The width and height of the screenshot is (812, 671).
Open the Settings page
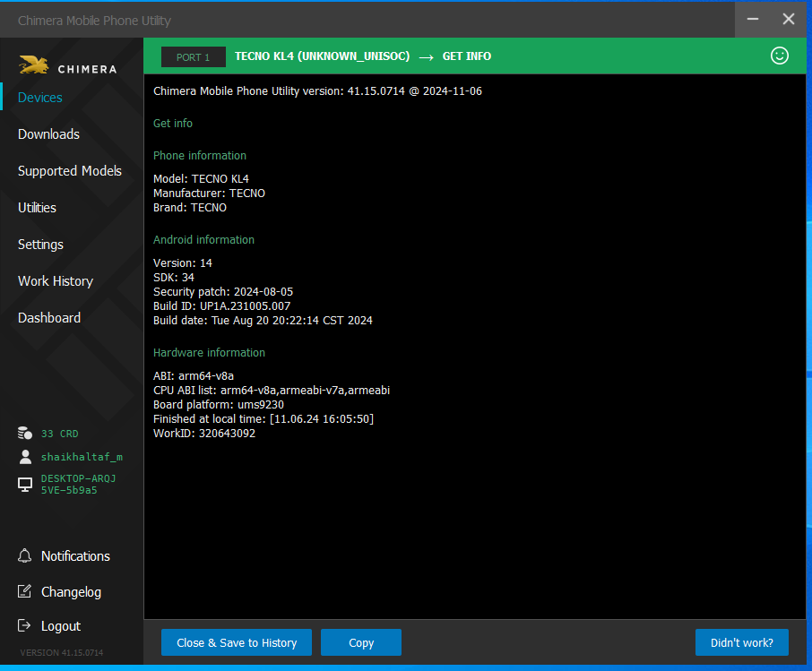point(40,245)
